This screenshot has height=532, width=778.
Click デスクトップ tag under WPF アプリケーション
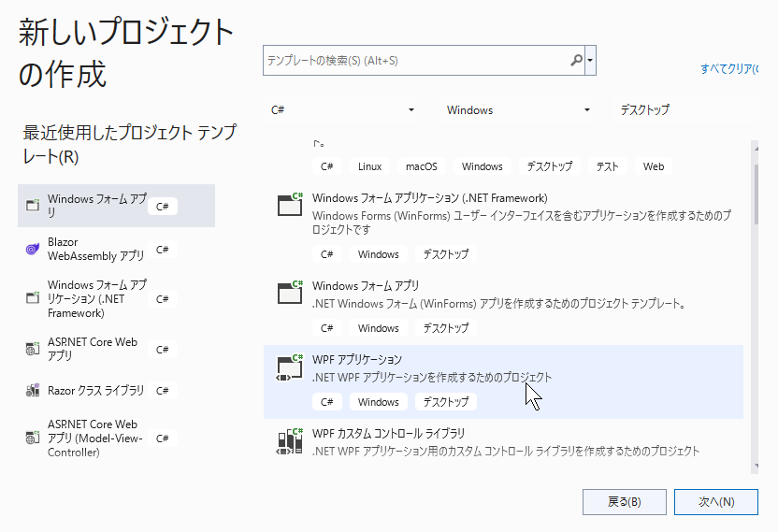(x=445, y=402)
